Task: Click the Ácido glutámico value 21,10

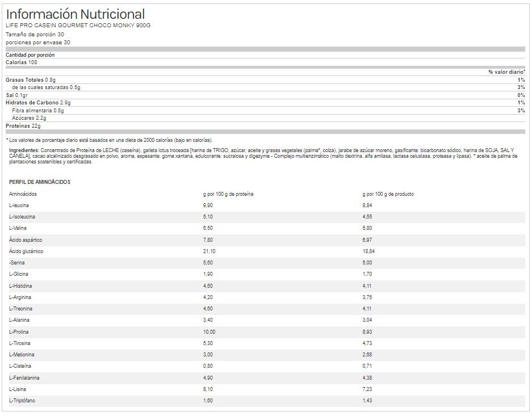Action: point(210,251)
